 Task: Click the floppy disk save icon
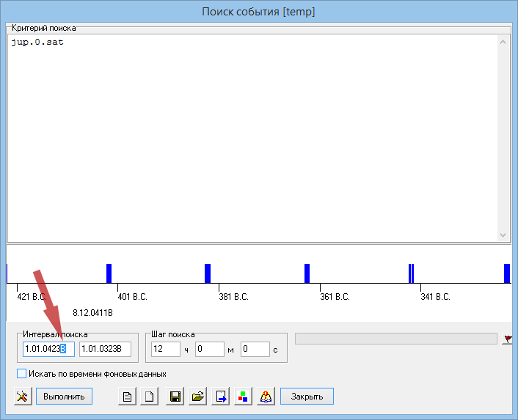coord(175,397)
